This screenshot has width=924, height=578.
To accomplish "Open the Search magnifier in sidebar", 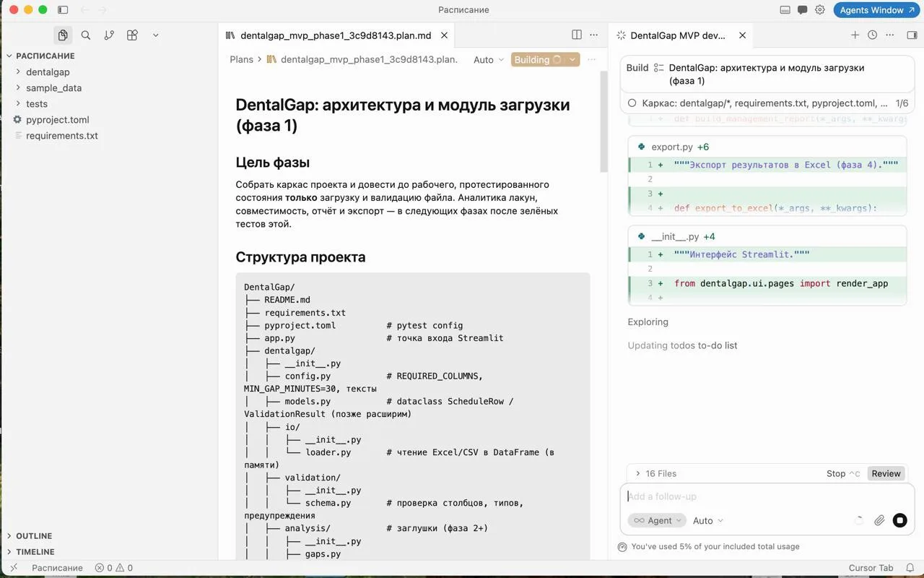I will point(86,35).
